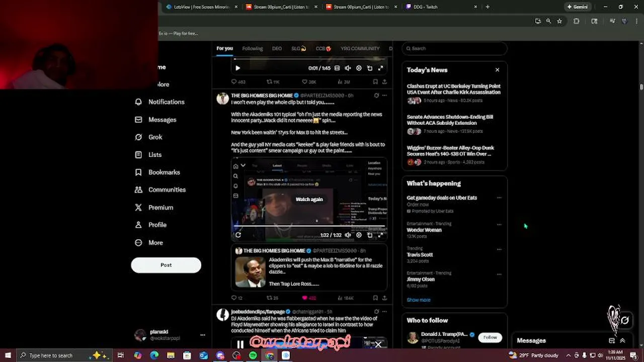Open Communities in the sidebar
The width and height of the screenshot is (644, 362).
(x=160, y=190)
